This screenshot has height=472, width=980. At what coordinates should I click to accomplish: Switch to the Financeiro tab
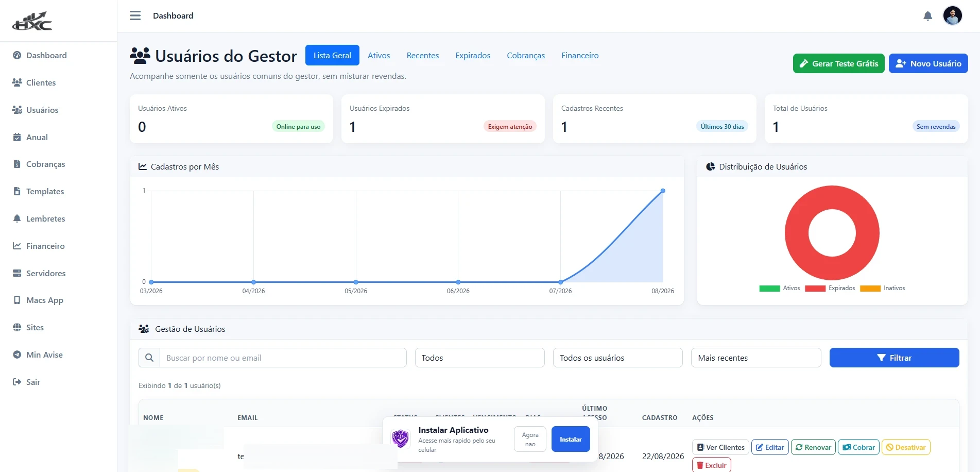pyautogui.click(x=580, y=55)
